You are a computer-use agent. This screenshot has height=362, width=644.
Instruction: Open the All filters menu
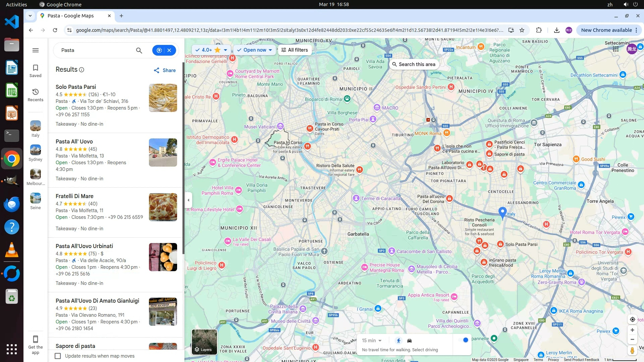coord(294,50)
